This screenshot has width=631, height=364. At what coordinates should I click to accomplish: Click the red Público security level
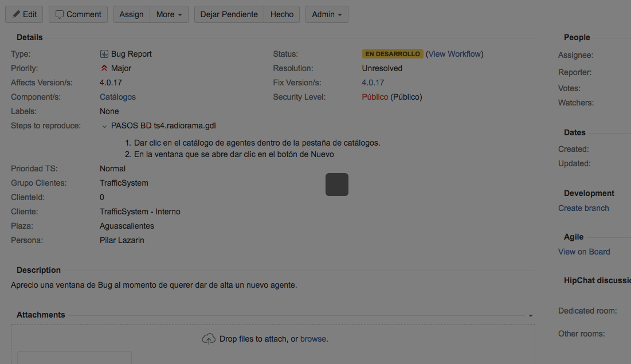pos(375,97)
